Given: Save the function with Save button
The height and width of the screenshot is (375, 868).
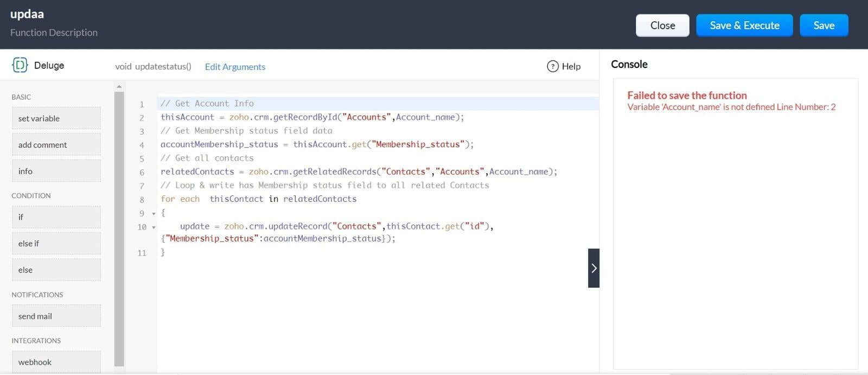Looking at the screenshot, I should [824, 26].
